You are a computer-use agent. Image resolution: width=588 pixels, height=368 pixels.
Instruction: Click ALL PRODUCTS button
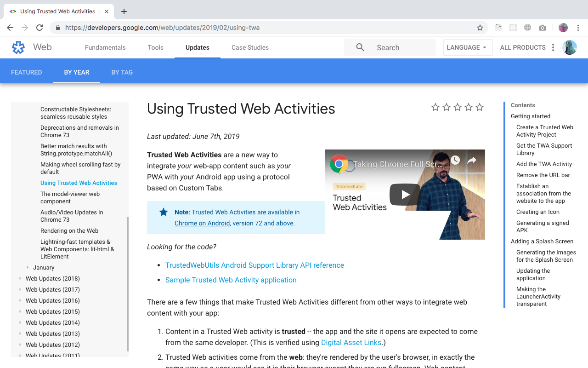click(x=523, y=47)
